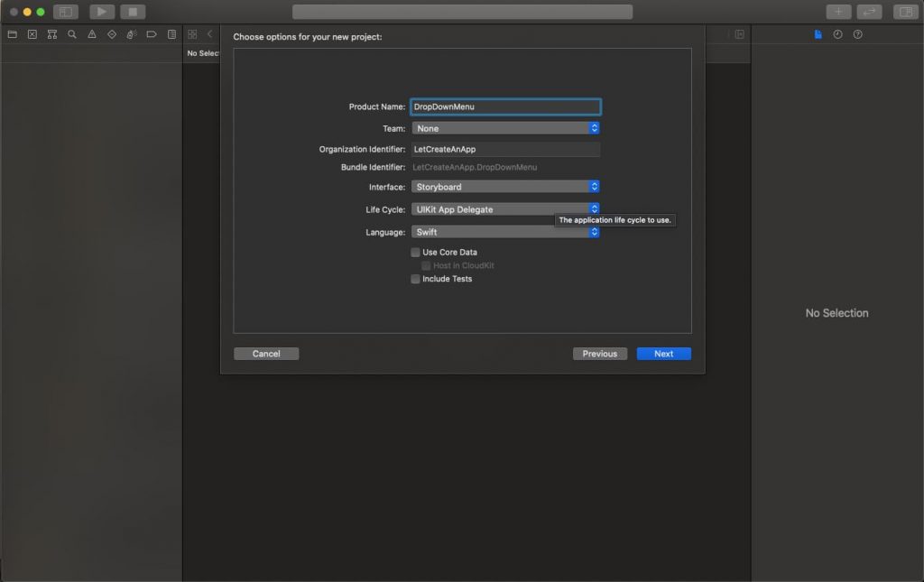
Task: Click the Library plus button
Action: tap(838, 11)
